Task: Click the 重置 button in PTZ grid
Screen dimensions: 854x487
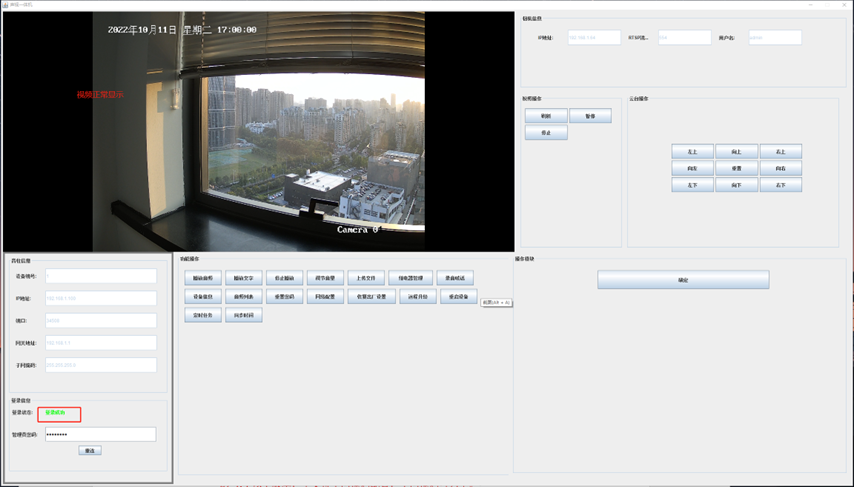Action: point(736,169)
